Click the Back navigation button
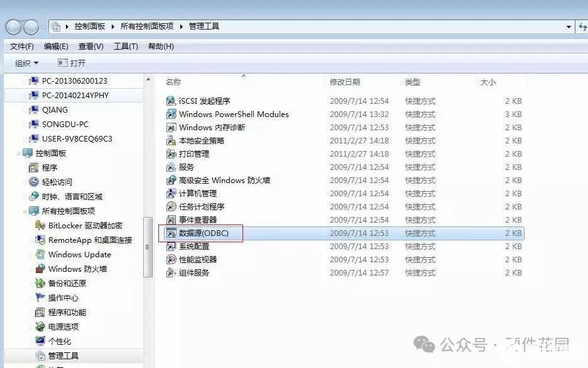The width and height of the screenshot is (588, 368). point(13,26)
